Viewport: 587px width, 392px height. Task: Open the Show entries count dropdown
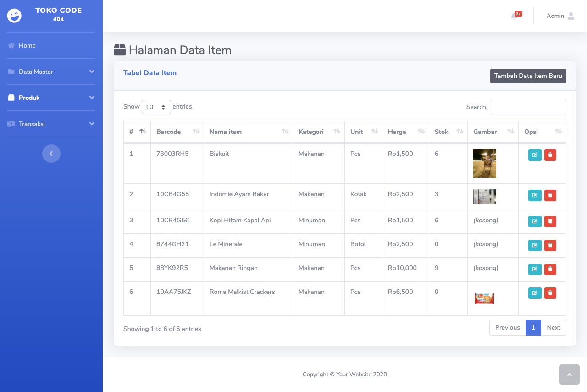[156, 107]
